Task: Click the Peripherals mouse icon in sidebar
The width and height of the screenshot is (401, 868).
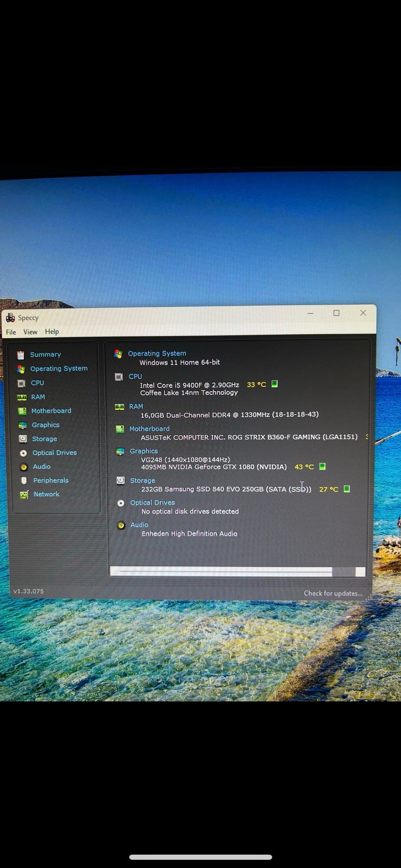Action: point(24,481)
